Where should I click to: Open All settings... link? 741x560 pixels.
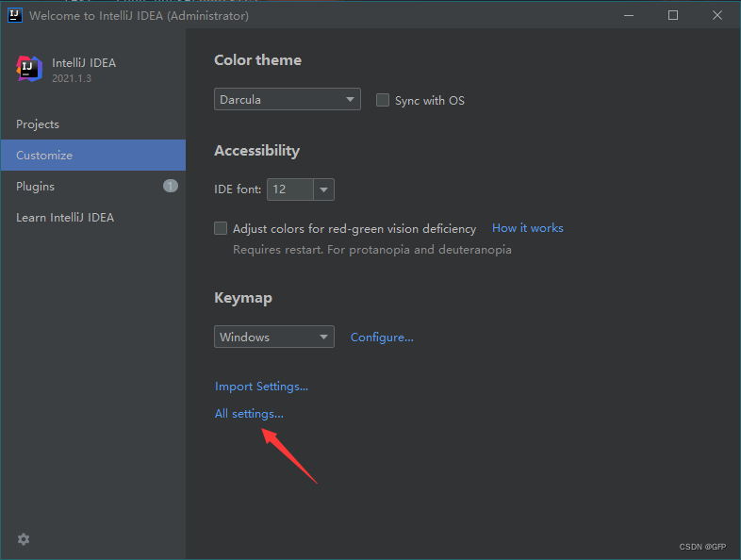click(x=249, y=414)
